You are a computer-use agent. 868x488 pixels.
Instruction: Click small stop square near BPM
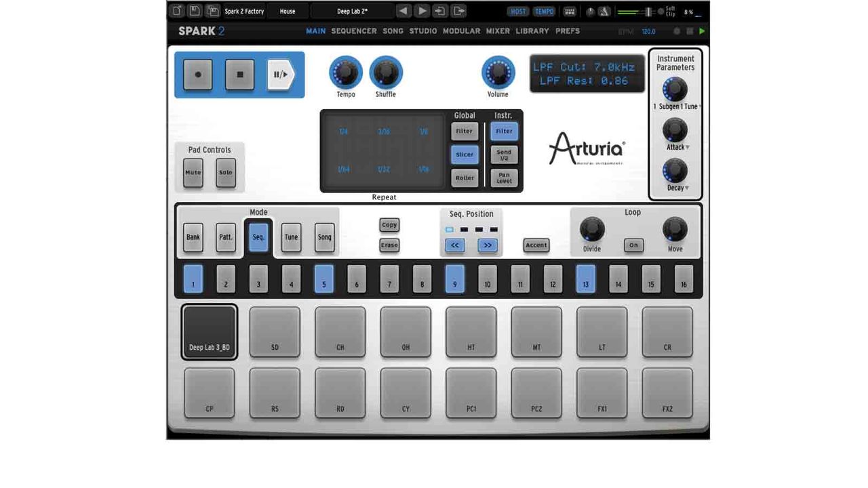[690, 31]
